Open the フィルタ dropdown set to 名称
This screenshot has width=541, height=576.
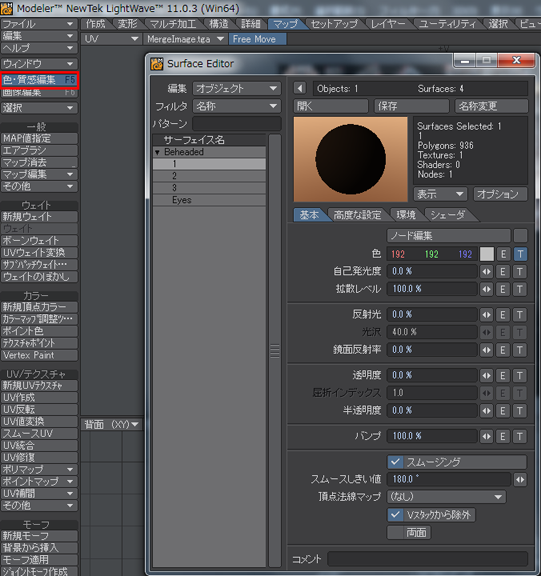coord(237,106)
